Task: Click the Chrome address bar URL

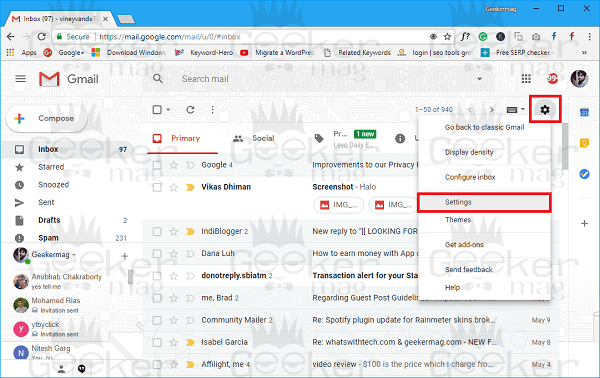Action: (x=170, y=37)
